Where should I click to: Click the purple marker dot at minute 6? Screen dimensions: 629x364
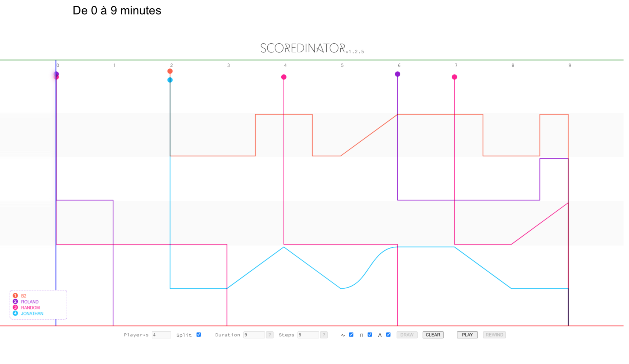click(397, 74)
